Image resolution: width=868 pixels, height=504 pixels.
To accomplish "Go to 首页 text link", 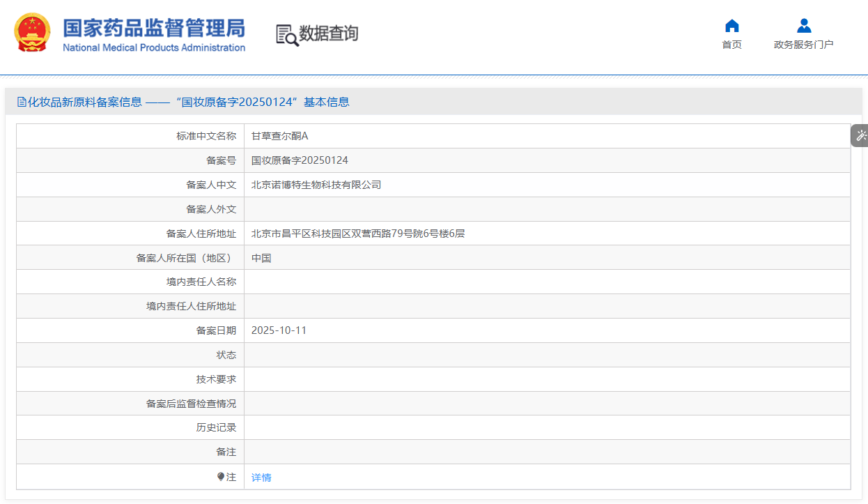I will click(731, 45).
